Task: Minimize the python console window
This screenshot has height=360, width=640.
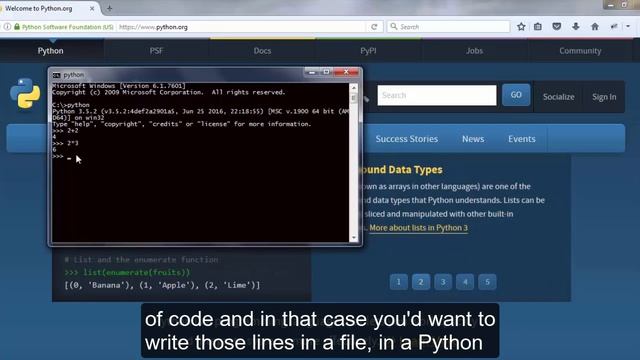Action: point(312,72)
